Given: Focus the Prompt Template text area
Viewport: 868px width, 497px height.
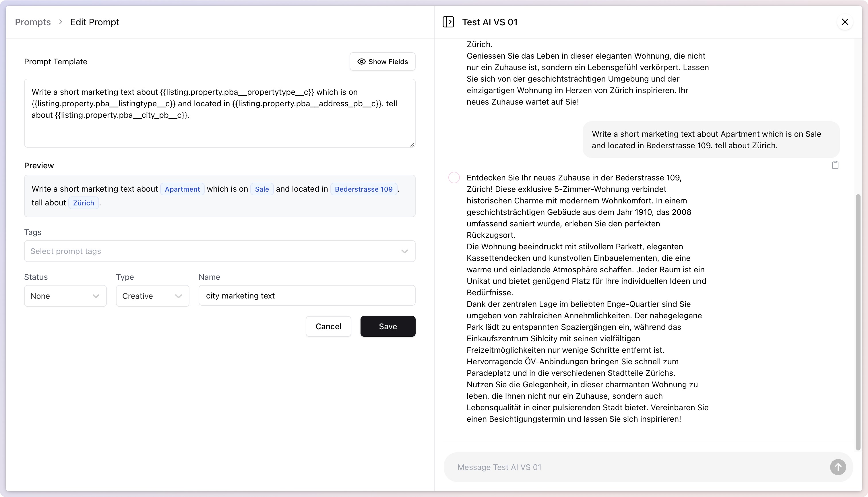Looking at the screenshot, I should (220, 113).
